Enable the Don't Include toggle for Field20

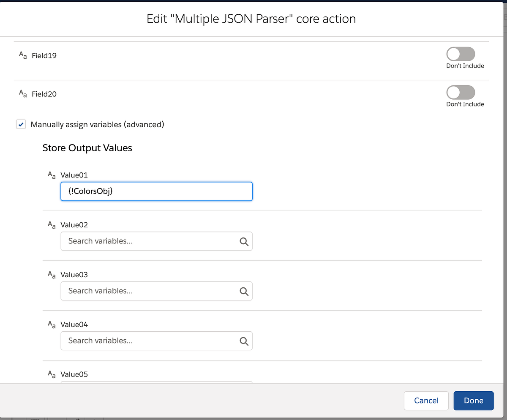click(x=461, y=92)
